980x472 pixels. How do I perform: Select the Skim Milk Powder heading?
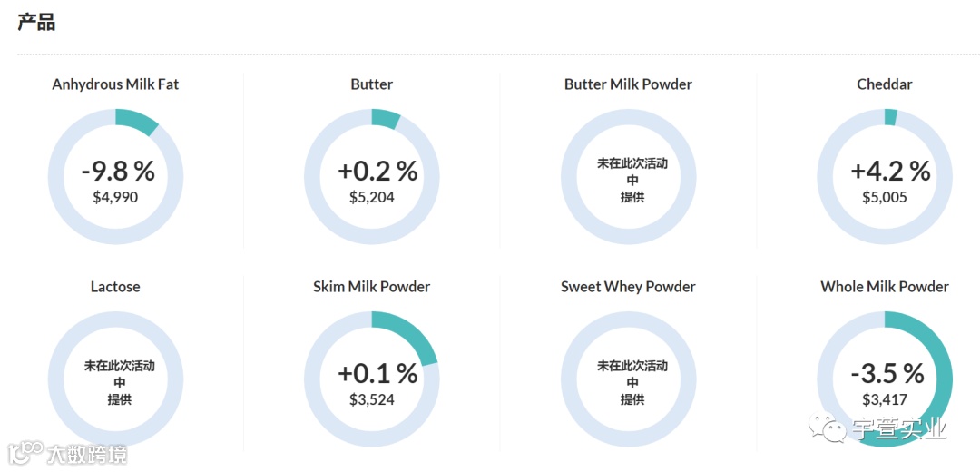click(x=372, y=287)
